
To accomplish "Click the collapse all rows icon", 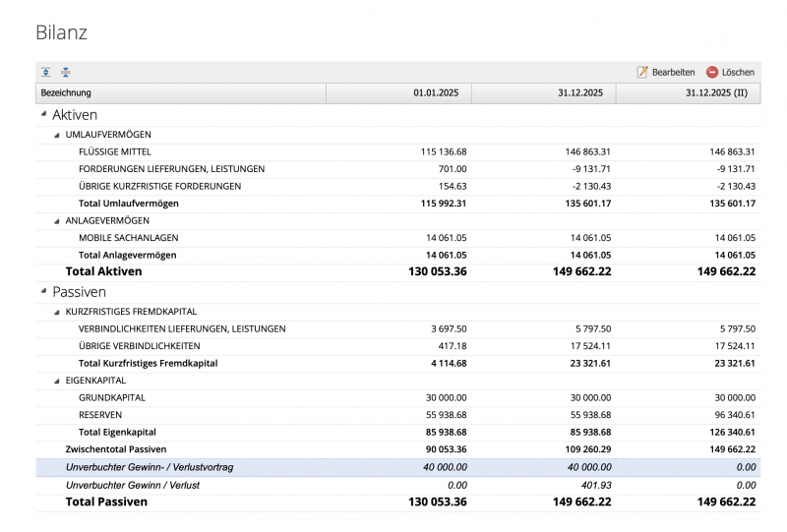I will (x=64, y=72).
